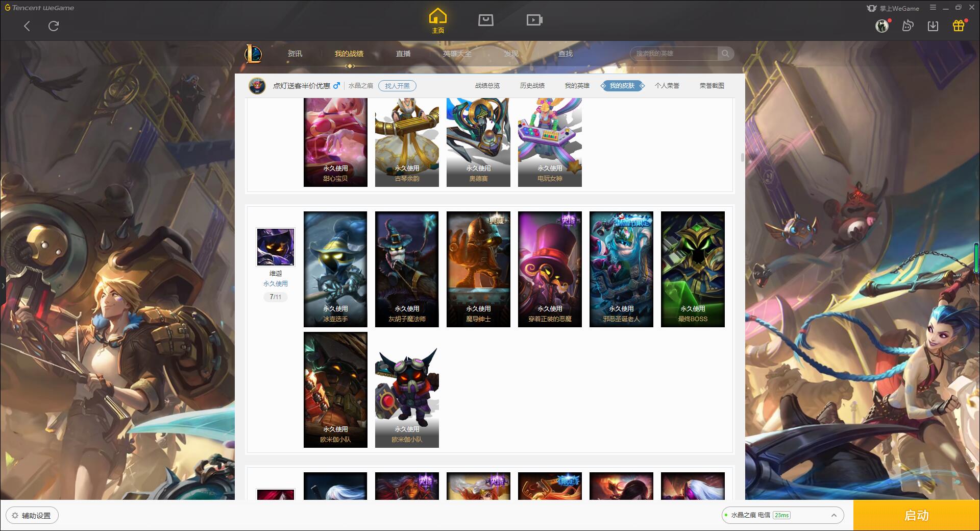Click the search magnifier button
The height and width of the screenshot is (531, 980).
pos(725,54)
